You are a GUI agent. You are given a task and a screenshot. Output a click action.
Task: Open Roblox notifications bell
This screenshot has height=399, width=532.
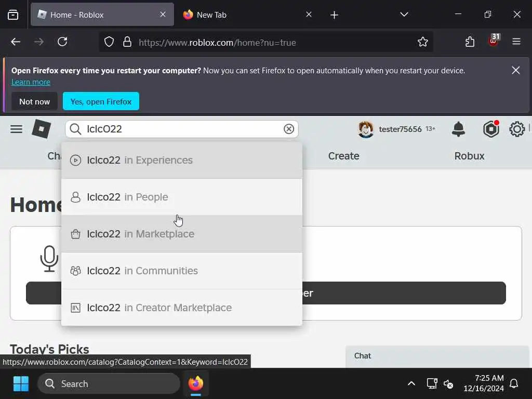coord(458,129)
